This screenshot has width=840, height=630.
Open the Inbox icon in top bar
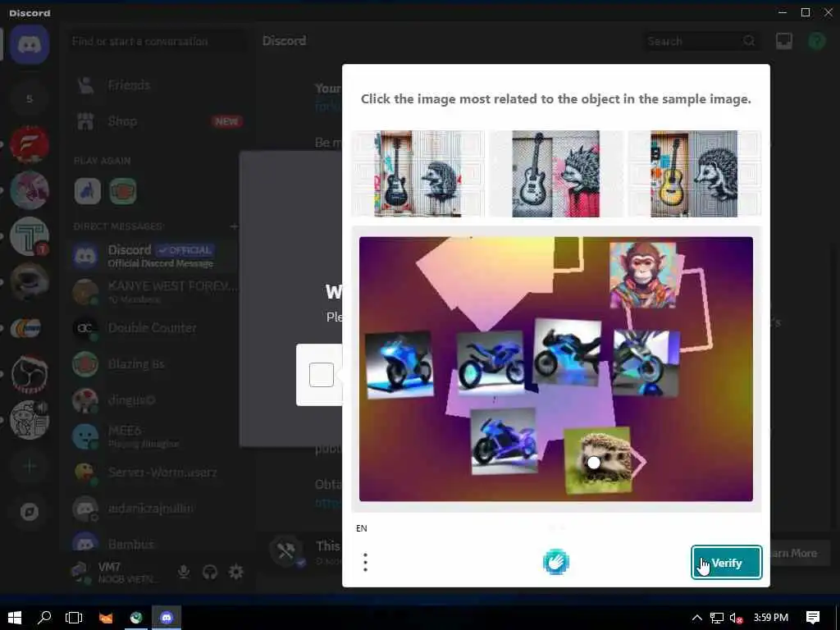pos(783,41)
